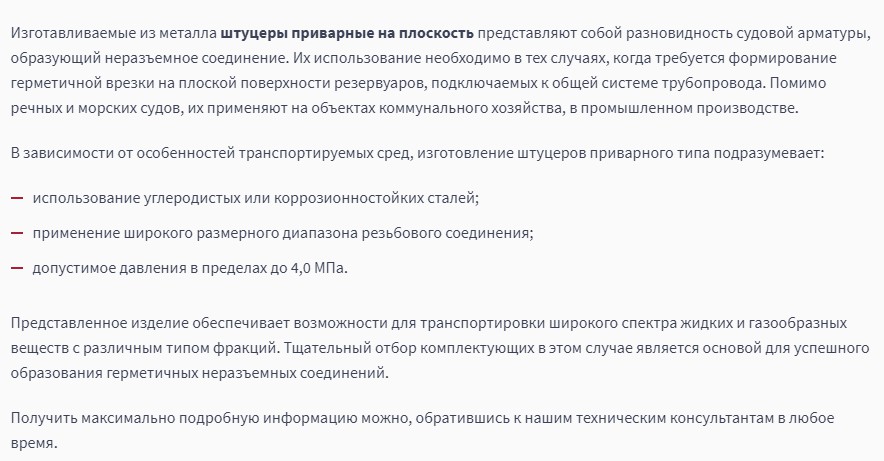884x461 pixels.
Task: Click the dash bullet before "применение широкого"
Action: [17, 233]
